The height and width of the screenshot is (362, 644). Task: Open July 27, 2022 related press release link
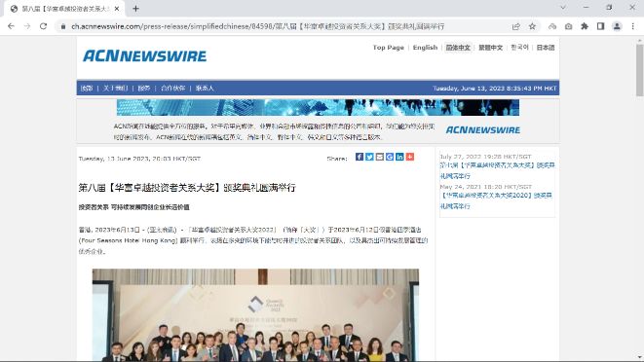(497, 170)
